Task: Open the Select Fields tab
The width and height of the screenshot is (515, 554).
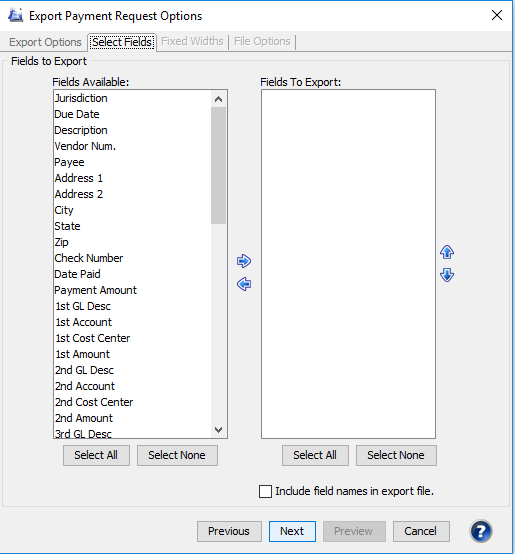Action: (122, 42)
